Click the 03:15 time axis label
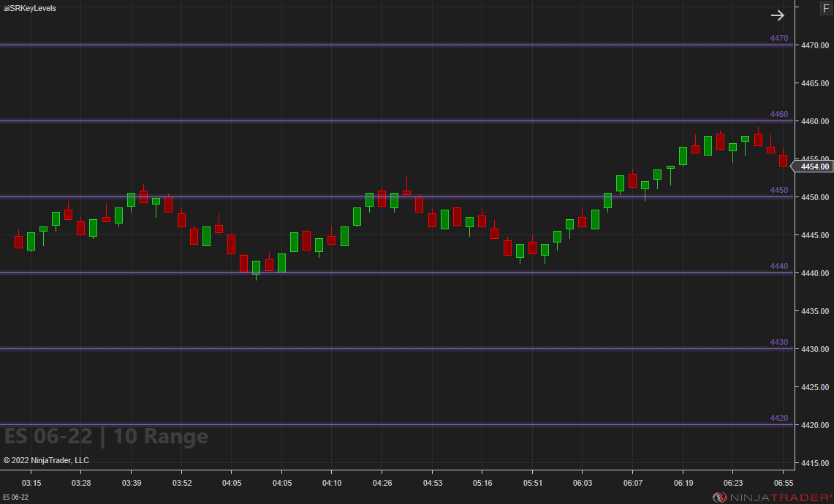834x504 pixels. tap(31, 483)
